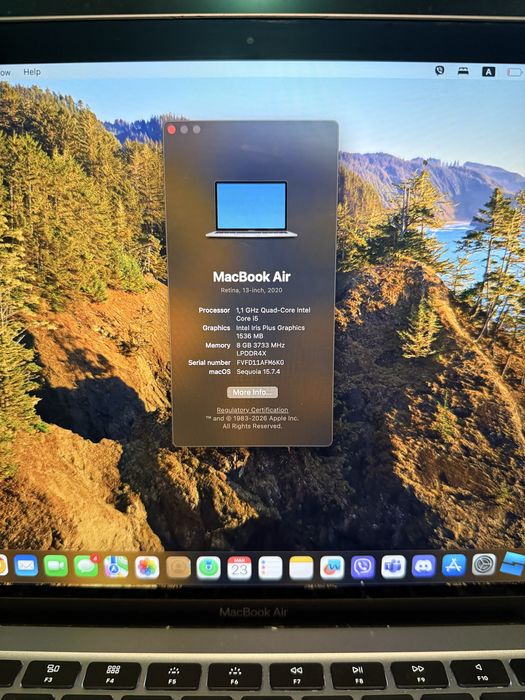
Task: Open Microsoft Teams in the Dock
Action: click(393, 567)
